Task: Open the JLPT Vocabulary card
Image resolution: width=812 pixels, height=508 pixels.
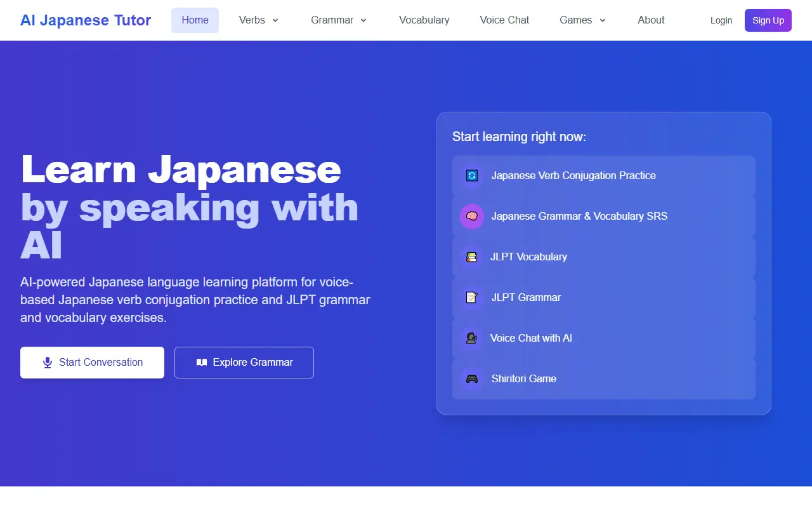Action: tap(604, 257)
